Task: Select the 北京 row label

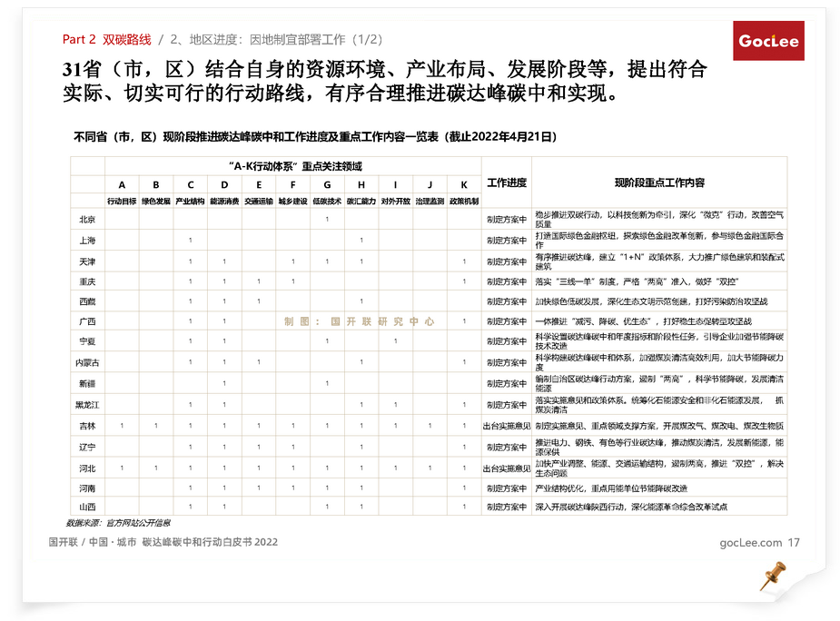Action: click(x=87, y=220)
